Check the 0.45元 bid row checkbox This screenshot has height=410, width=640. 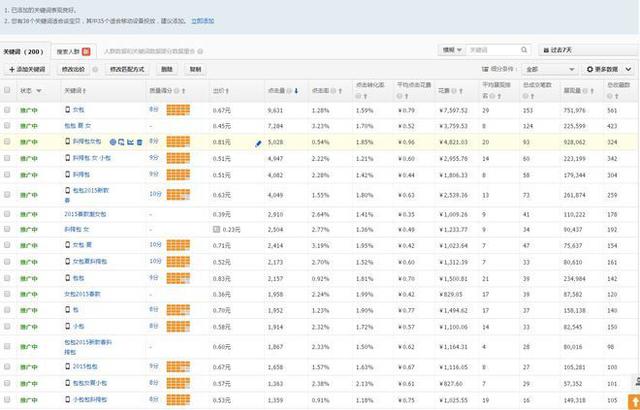pyautogui.click(x=7, y=126)
